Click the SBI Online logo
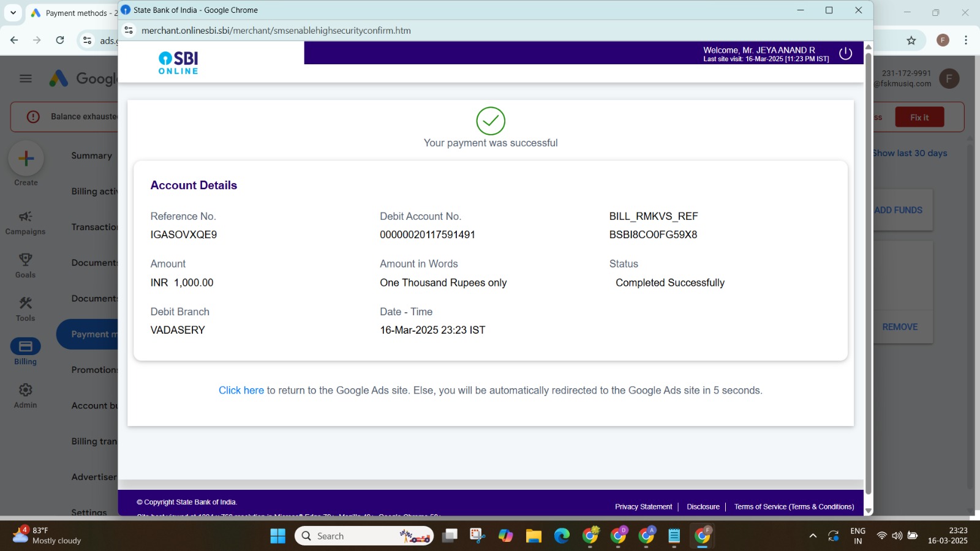 coord(178,62)
